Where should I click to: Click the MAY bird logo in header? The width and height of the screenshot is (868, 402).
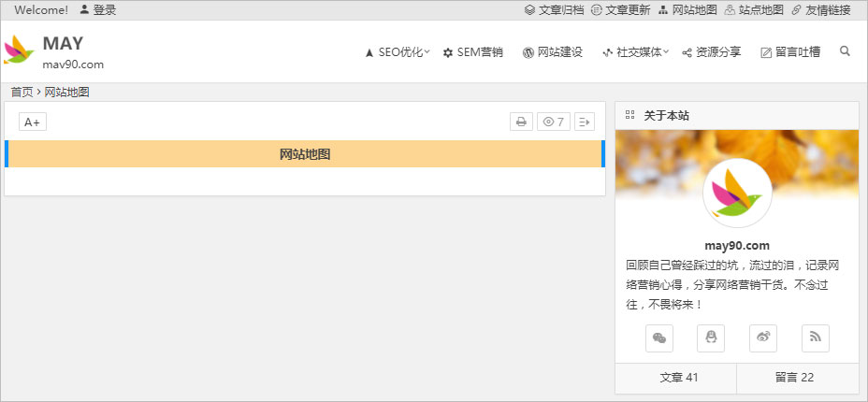point(19,50)
